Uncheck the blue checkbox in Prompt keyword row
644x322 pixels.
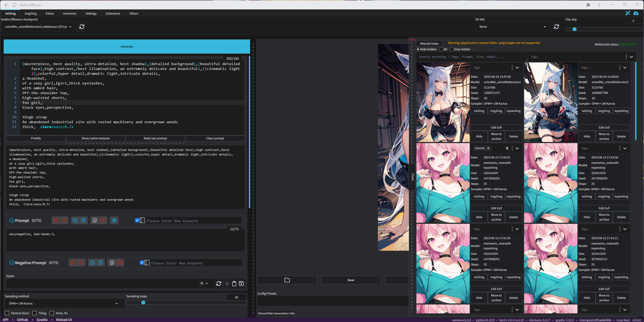pos(137,220)
